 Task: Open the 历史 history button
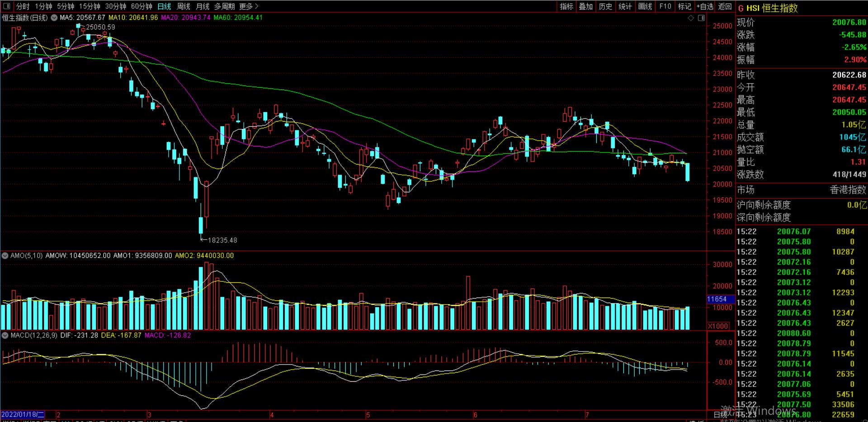(605, 6)
